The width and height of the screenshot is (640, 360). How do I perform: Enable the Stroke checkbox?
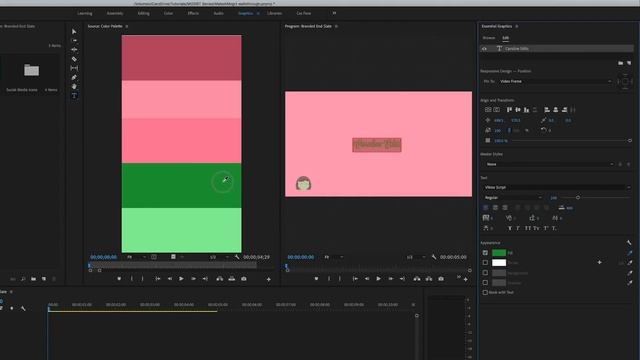pos(485,263)
